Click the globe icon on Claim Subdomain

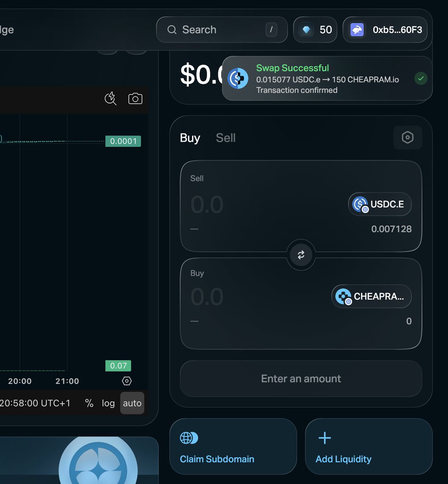(189, 438)
